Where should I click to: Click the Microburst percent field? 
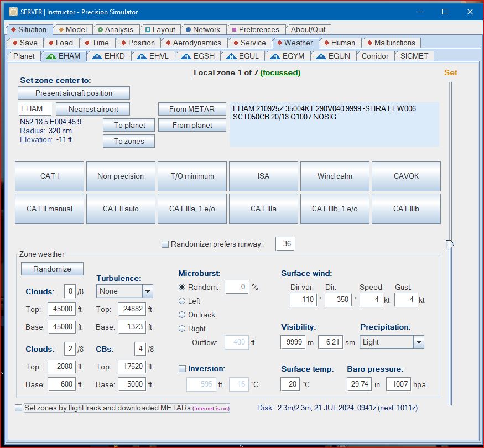pyautogui.click(x=236, y=287)
